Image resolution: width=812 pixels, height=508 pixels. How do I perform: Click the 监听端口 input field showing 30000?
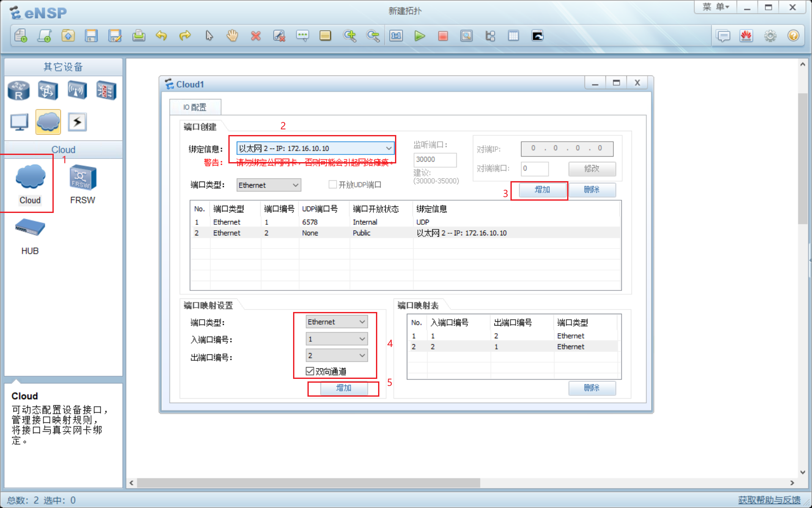pos(434,160)
